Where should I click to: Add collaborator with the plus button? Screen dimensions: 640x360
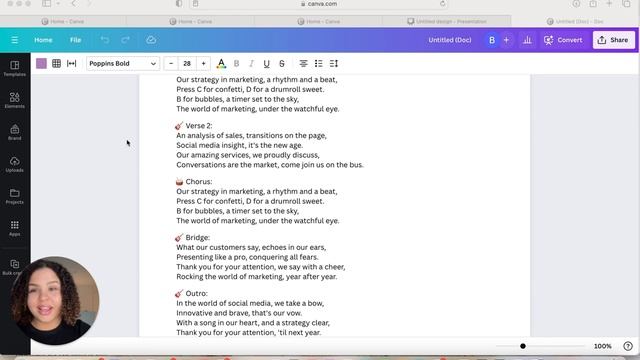point(507,40)
